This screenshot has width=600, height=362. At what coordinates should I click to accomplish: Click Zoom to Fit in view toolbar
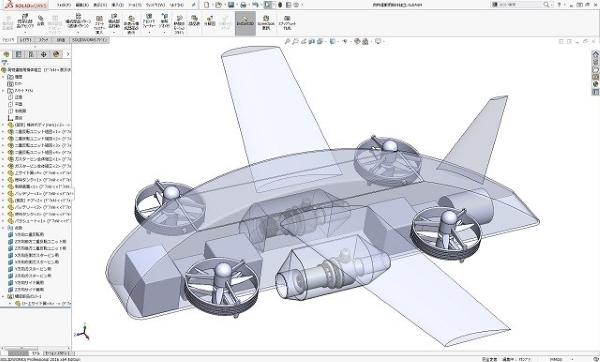[287, 41]
